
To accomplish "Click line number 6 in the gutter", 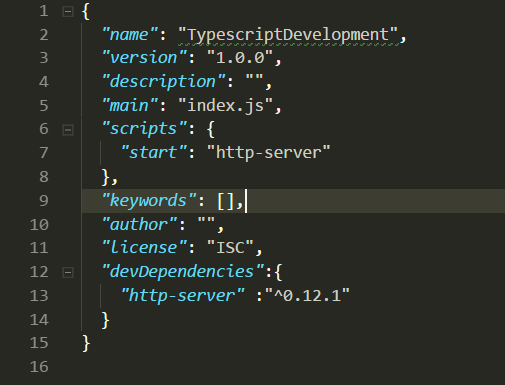I will pyautogui.click(x=44, y=129).
